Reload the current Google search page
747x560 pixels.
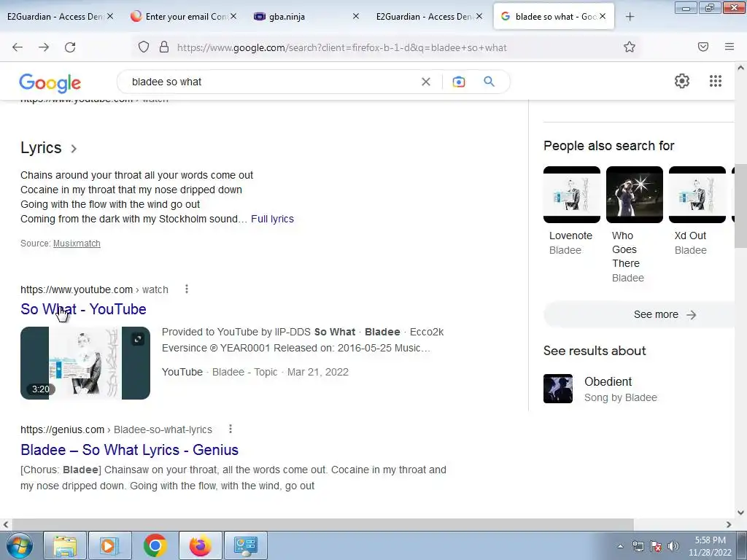coord(70,47)
